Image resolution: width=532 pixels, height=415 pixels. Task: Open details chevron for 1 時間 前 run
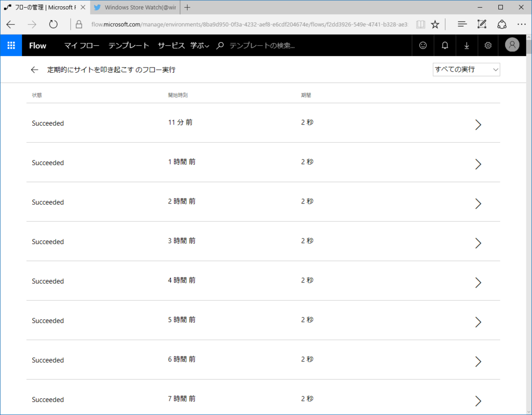coord(478,164)
